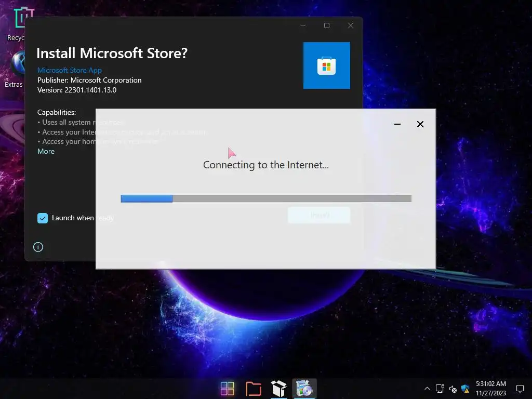The width and height of the screenshot is (532, 399).
Task: Click the Install Microsoft Store? heading
Action: point(112,54)
